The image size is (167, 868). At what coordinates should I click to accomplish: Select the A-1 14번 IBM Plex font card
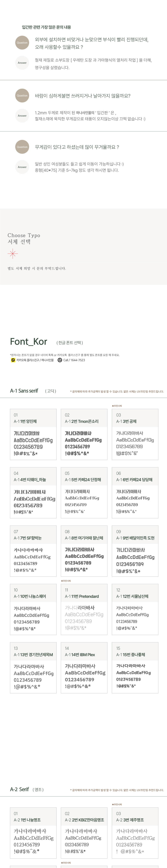[84, 667]
